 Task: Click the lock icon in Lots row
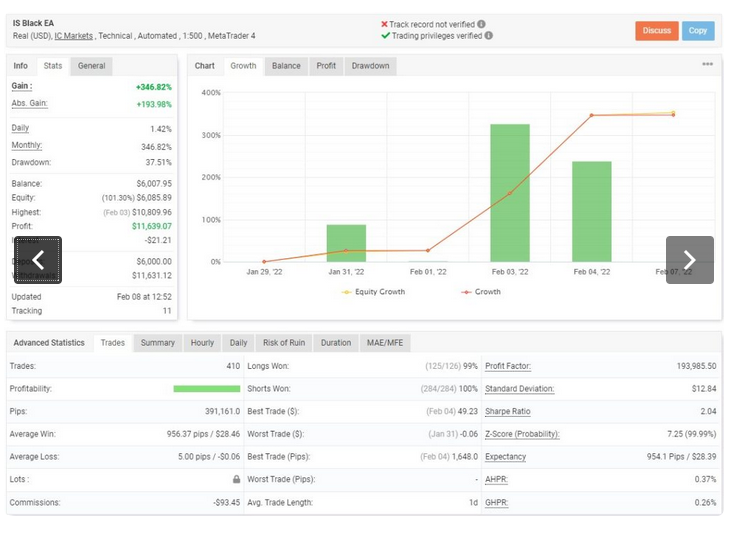[236, 479]
